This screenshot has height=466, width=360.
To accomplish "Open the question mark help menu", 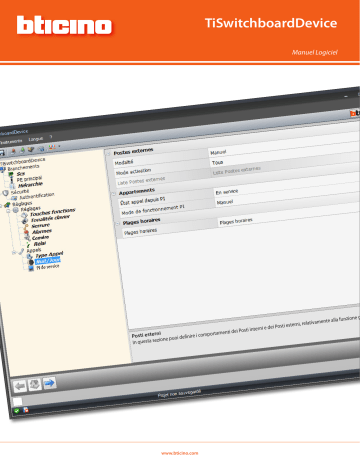I will point(51,137).
